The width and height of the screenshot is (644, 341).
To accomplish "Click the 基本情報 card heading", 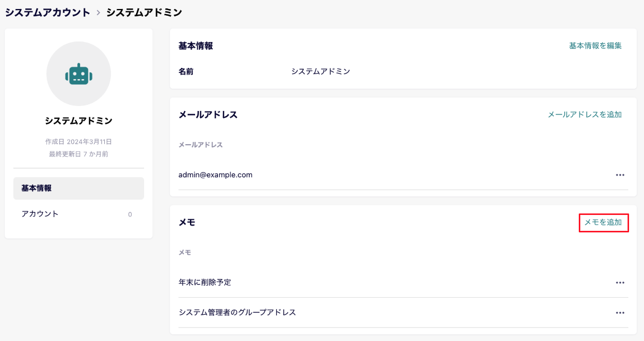I will click(x=196, y=46).
